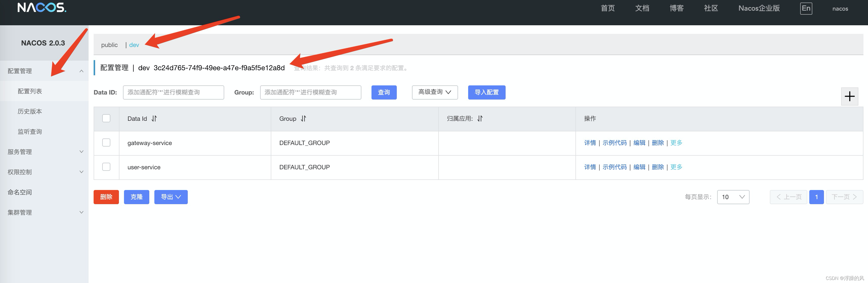Open the 导出 export dropdown

(171, 197)
